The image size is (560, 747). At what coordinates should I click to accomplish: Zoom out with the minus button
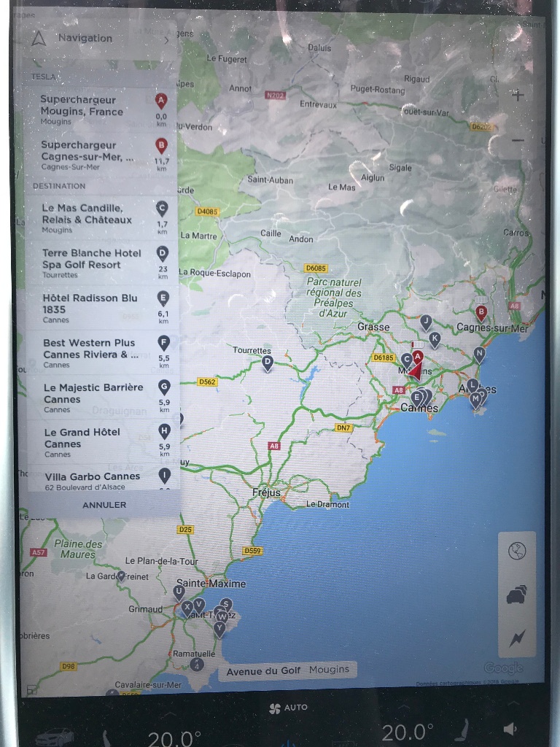point(518,140)
